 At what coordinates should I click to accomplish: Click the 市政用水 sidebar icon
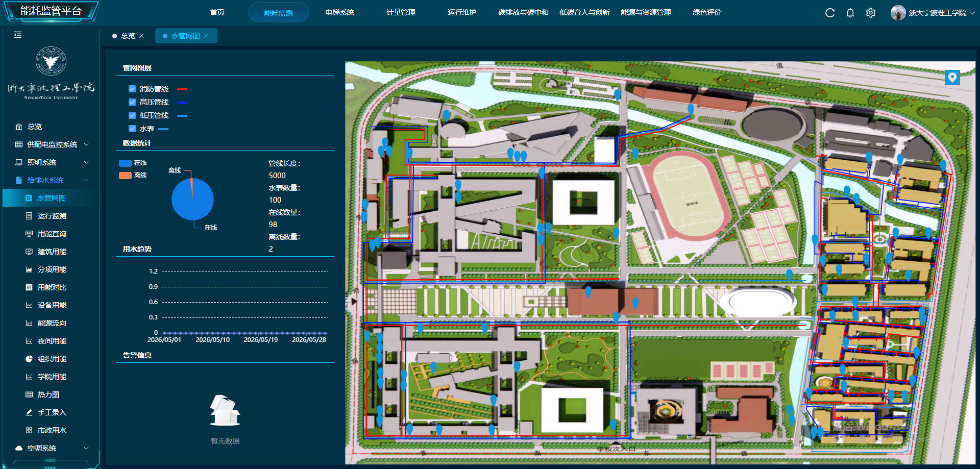point(29,430)
